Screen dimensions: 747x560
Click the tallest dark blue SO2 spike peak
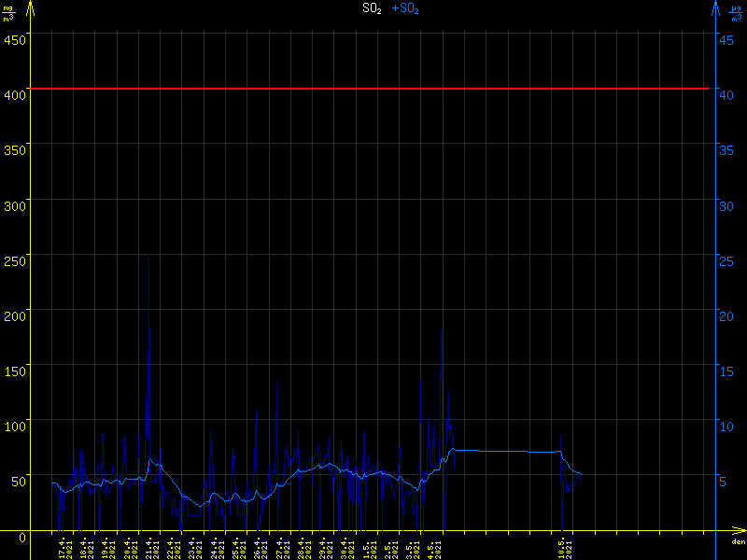(148, 257)
